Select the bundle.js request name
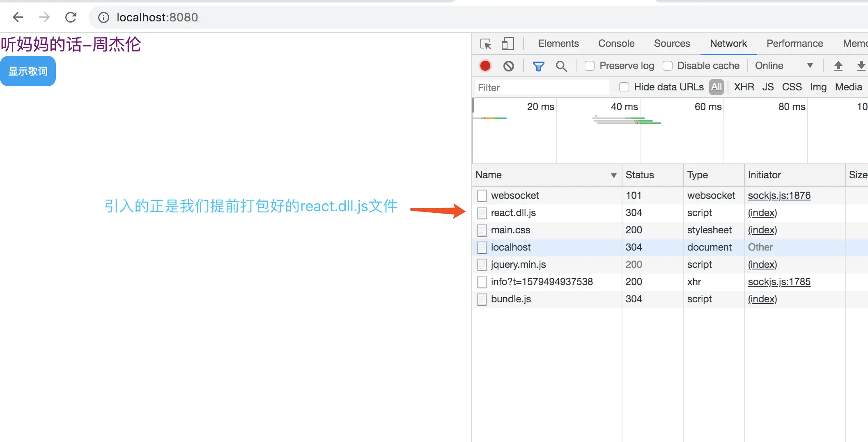This screenshot has width=868, height=442. pyautogui.click(x=511, y=299)
